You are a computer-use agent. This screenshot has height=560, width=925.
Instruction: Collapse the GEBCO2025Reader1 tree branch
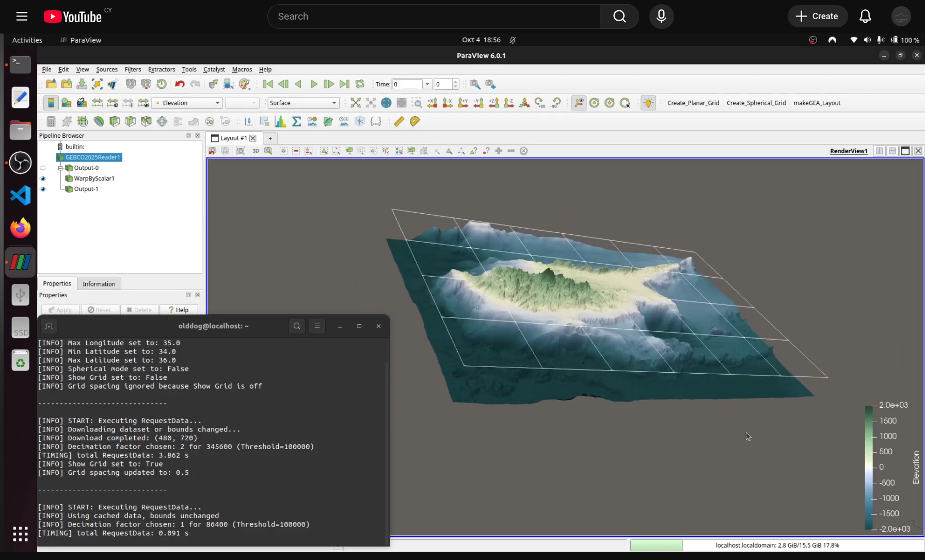pyautogui.click(x=60, y=168)
